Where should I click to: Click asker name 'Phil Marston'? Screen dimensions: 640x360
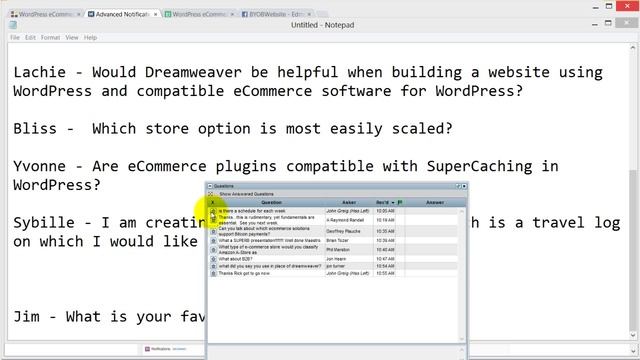tap(338, 250)
